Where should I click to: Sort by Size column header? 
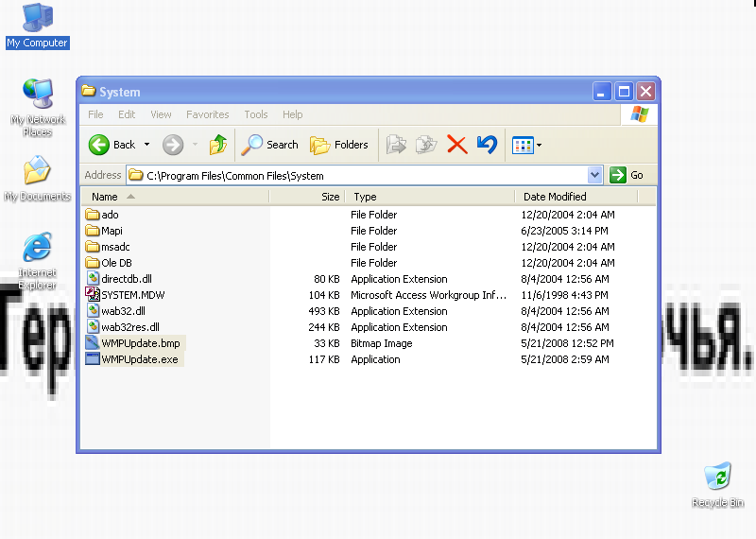(308, 197)
